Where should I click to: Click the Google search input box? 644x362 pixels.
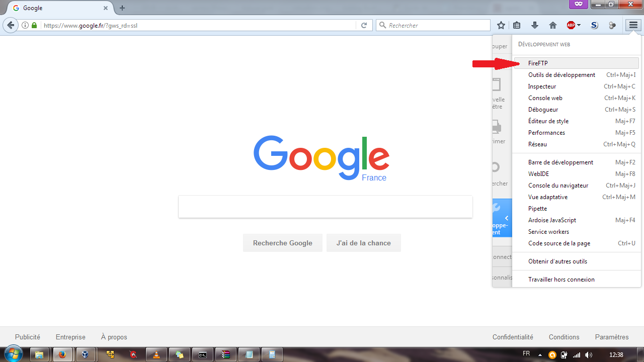[325, 207]
